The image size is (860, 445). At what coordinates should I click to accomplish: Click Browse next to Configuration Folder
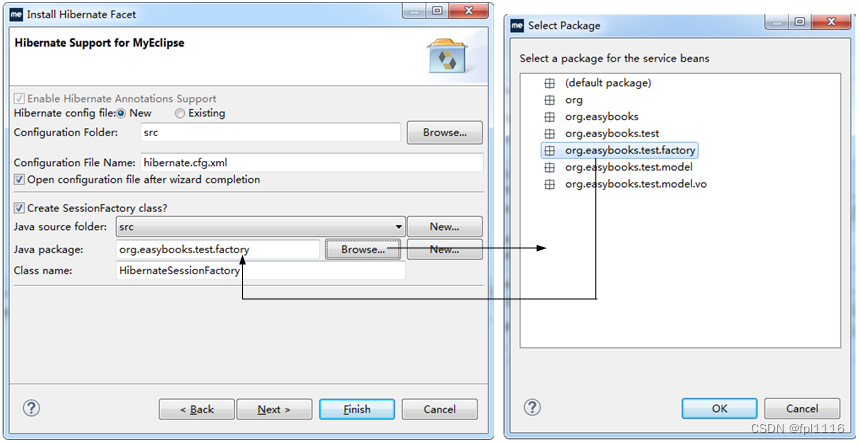point(445,133)
